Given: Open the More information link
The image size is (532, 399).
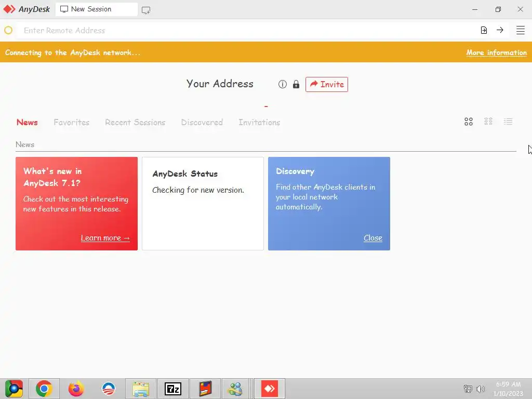Looking at the screenshot, I should [x=496, y=52].
